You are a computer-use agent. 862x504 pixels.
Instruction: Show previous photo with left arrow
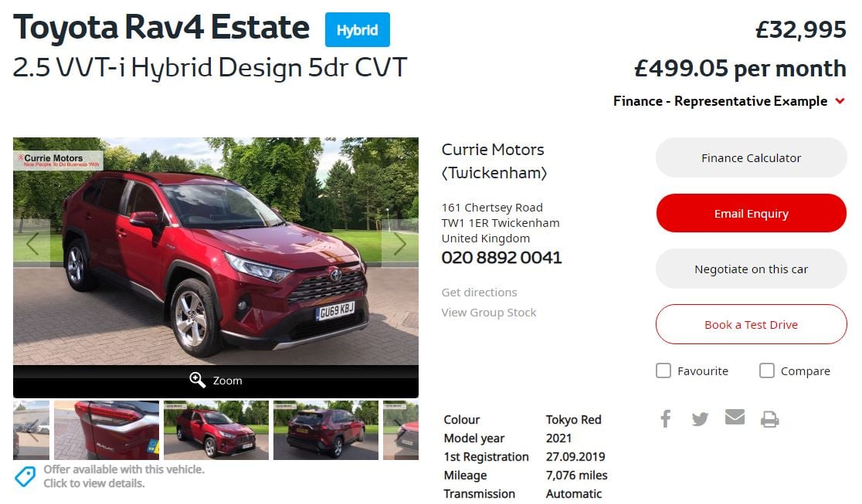pyautogui.click(x=32, y=243)
